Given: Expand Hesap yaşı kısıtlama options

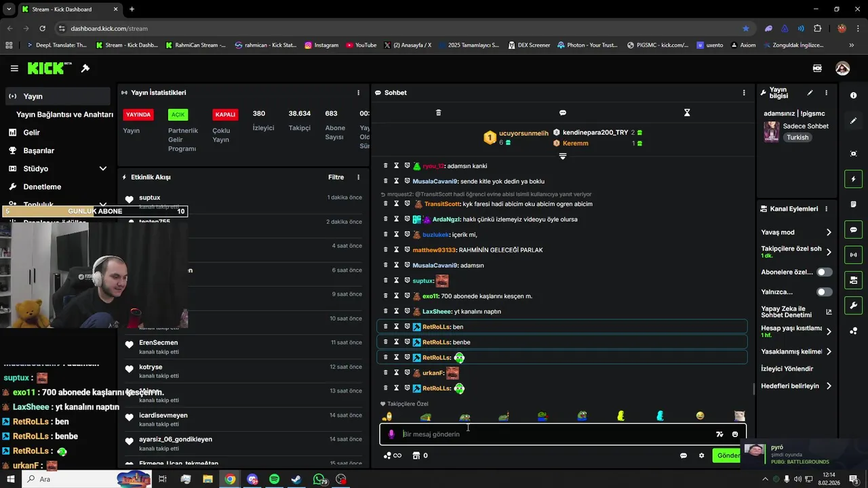Looking at the screenshot, I should tap(829, 331).
